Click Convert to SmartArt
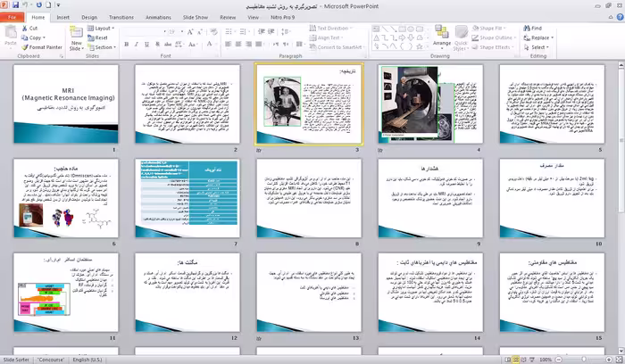Viewport: 625px width, 364px height. (x=337, y=47)
